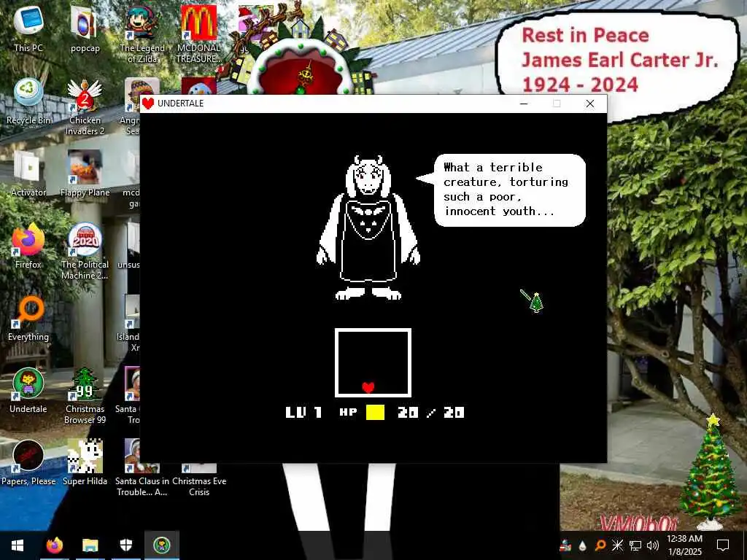The width and height of the screenshot is (747, 560).
Task: Open Windows Security shield in taskbar
Action: (x=125, y=545)
